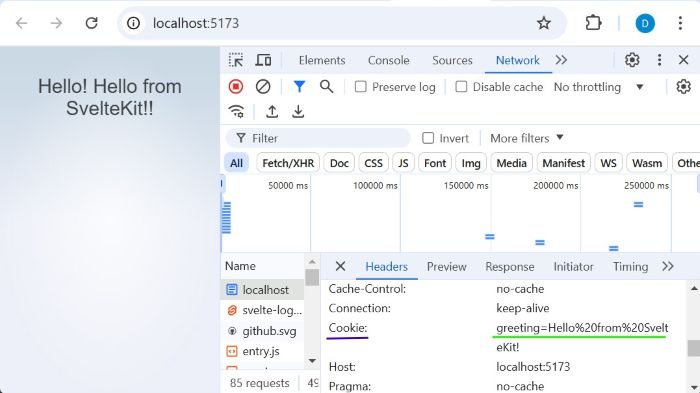Filter requests by Fetch/XHR
This screenshot has width=700, height=393.
pos(288,163)
